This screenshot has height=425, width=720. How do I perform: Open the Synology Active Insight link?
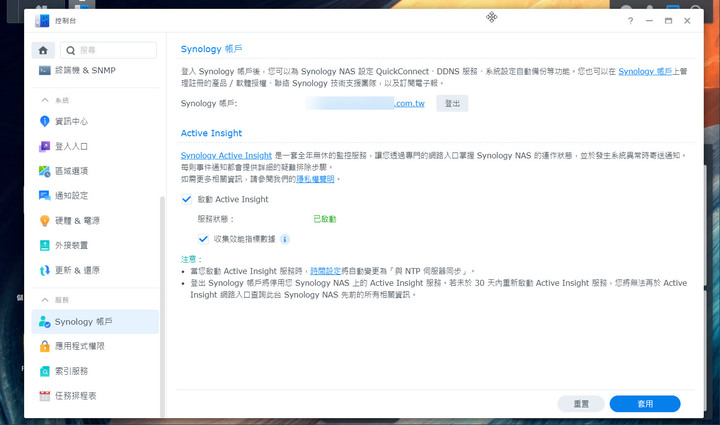click(x=226, y=156)
